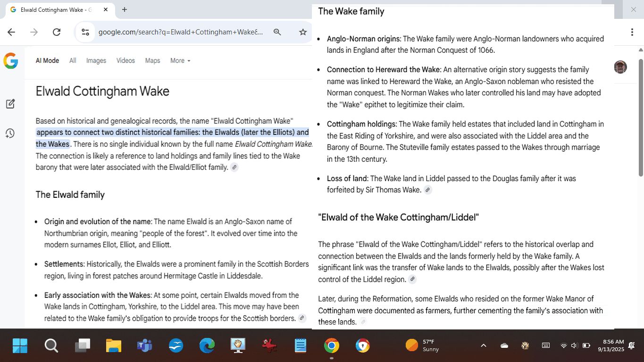Open Google account profile picture
644x362 pixels.
620,67
